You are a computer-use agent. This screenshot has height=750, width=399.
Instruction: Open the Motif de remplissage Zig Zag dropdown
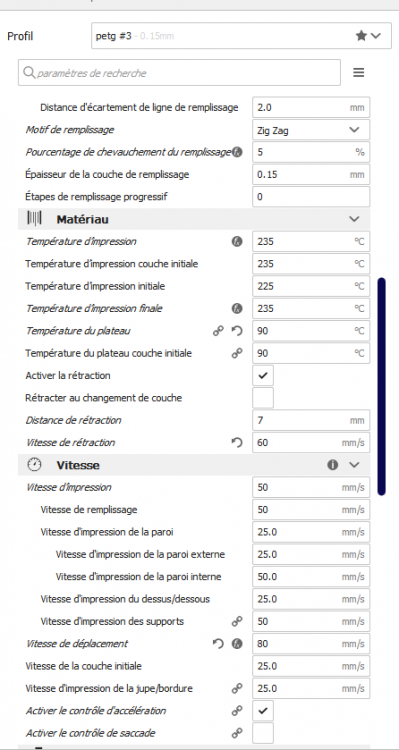(x=311, y=130)
